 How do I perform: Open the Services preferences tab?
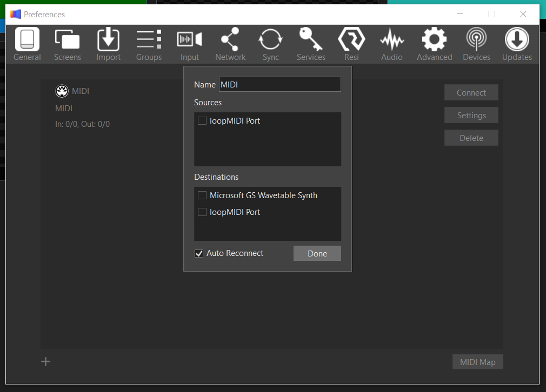311,44
